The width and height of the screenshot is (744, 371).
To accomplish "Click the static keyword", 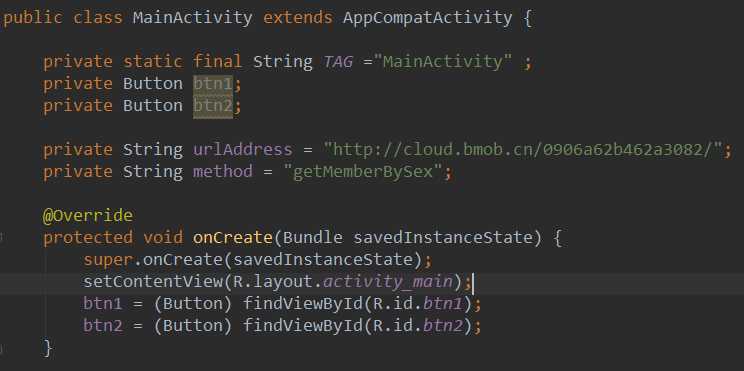I will [153, 62].
